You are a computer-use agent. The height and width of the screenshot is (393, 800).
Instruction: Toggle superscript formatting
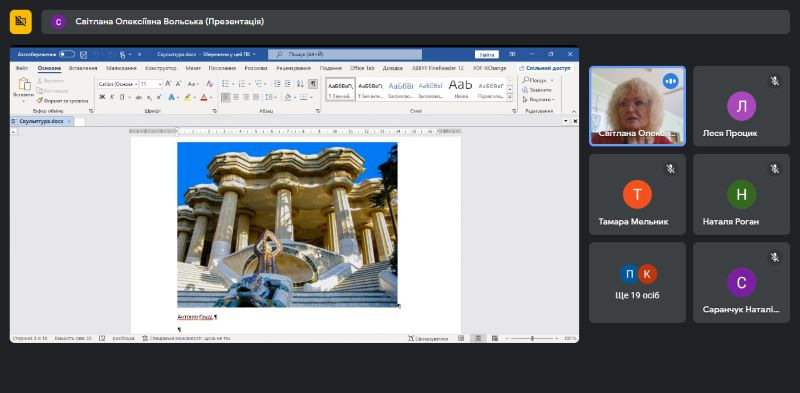pyautogui.click(x=159, y=97)
